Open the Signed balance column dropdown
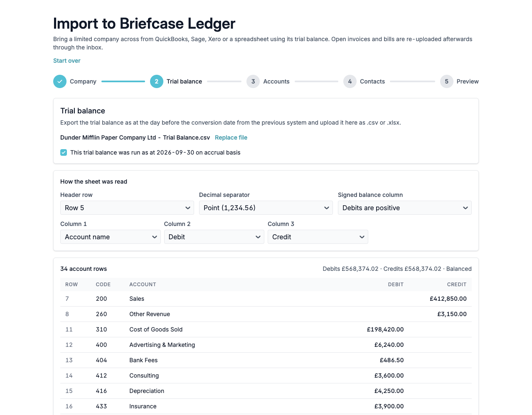Image resolution: width=532 pixels, height=415 pixels. (x=405, y=208)
